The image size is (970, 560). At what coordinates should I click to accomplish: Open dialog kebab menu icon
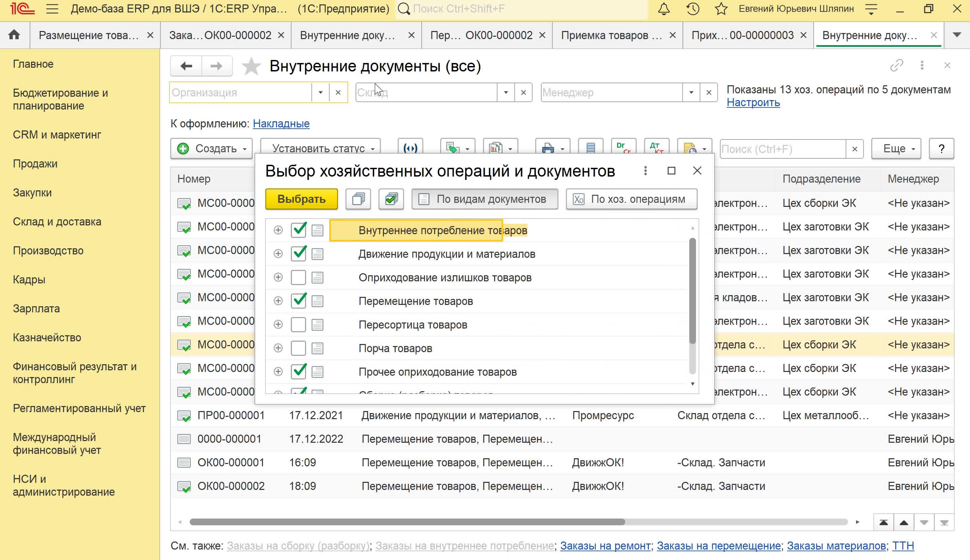[645, 171]
